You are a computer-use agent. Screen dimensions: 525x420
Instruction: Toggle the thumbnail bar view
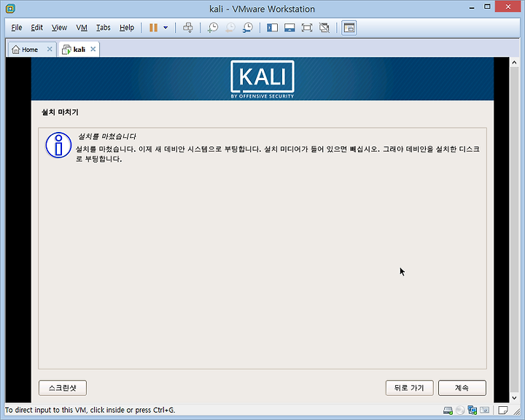click(289, 28)
